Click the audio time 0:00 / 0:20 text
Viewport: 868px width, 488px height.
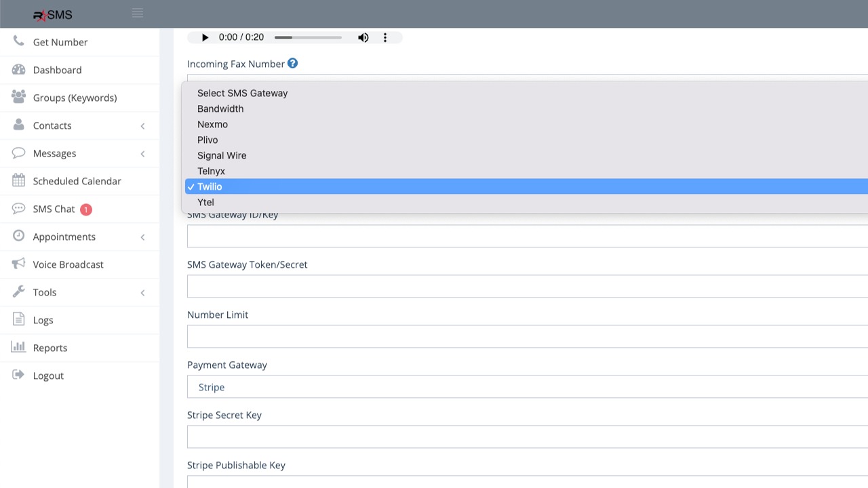(241, 37)
